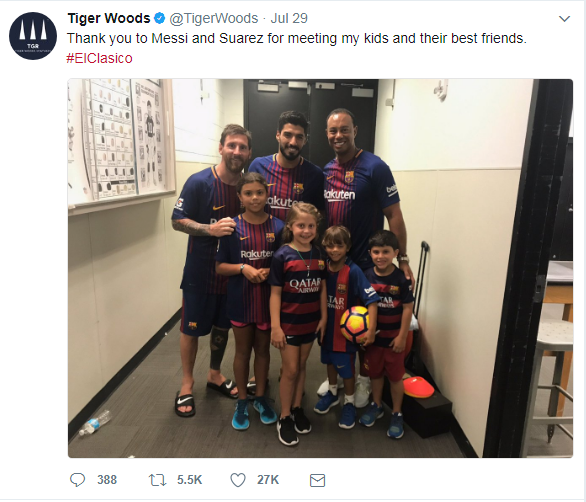Viewport: 586px width, 502px height.
Task: Click the blue verified badge
Action: pos(160,18)
